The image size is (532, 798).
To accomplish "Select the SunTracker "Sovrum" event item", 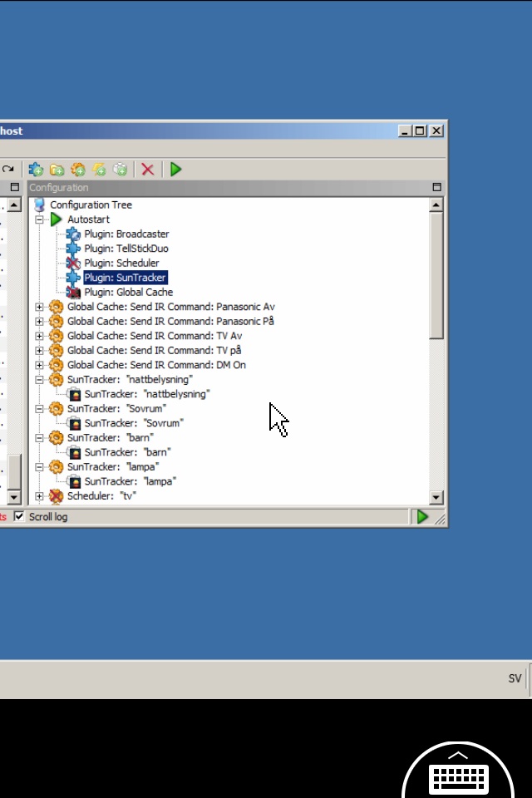I will click(133, 423).
